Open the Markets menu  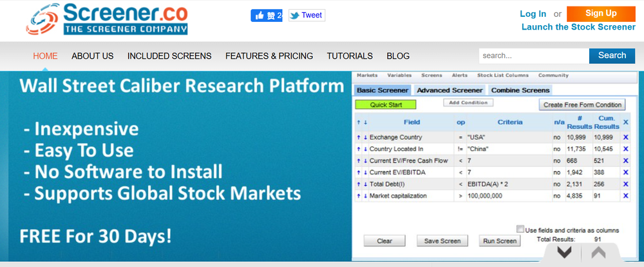click(x=367, y=75)
